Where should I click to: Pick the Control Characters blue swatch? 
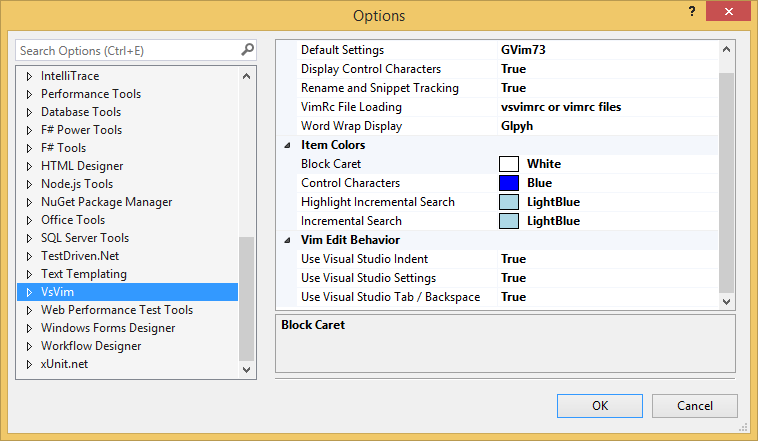(509, 183)
